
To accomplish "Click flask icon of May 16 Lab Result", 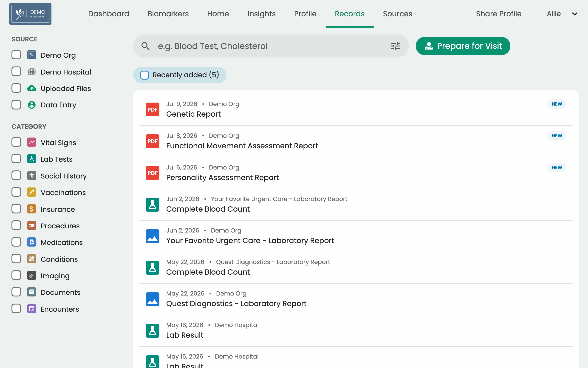I will pyautogui.click(x=152, y=331).
